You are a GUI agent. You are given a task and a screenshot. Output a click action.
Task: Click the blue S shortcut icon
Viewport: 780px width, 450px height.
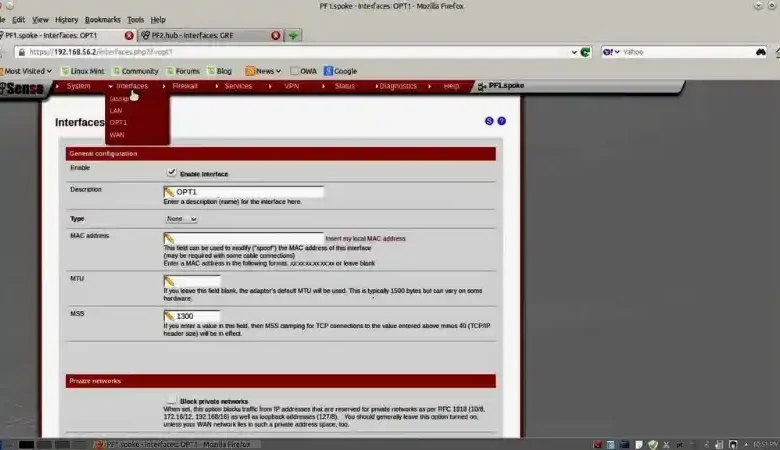[489, 121]
